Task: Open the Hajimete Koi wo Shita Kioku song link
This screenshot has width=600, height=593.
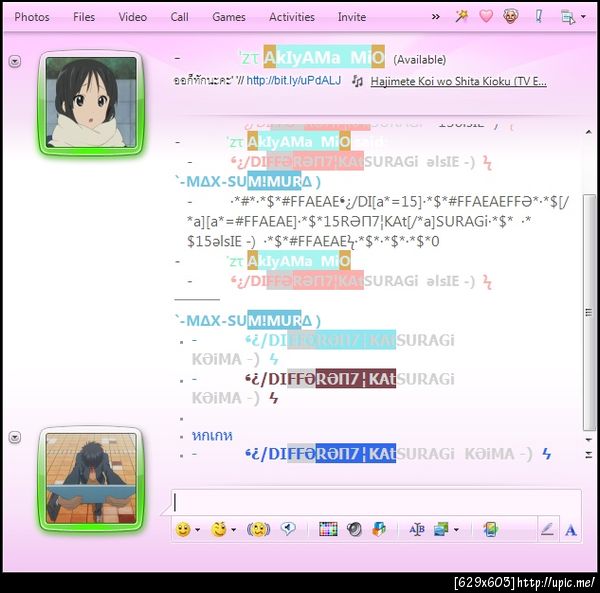Action: [458, 81]
